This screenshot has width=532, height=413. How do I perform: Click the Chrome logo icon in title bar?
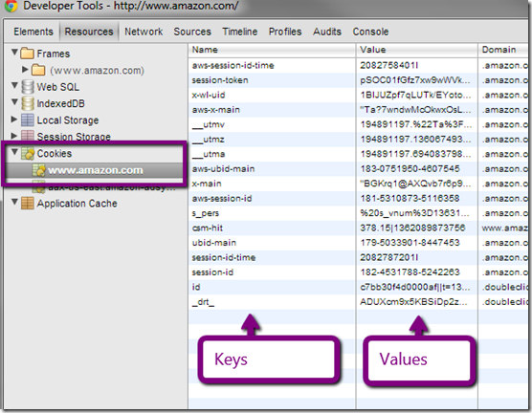click(x=11, y=6)
